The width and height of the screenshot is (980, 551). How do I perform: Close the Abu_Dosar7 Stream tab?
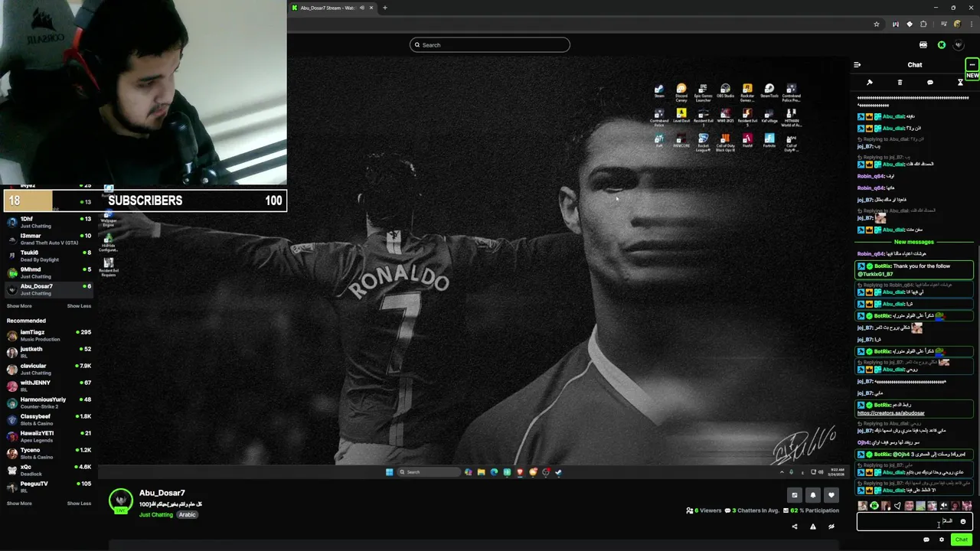(x=371, y=8)
